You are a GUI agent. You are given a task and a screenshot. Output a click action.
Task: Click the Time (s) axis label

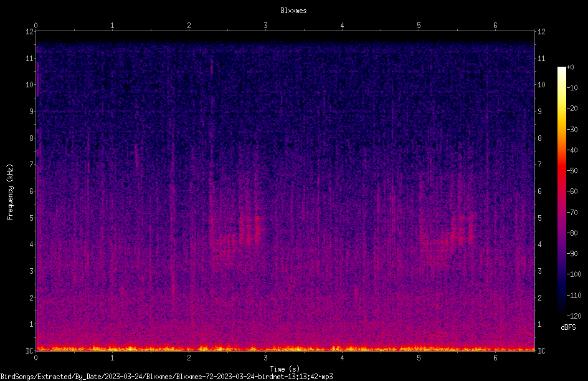coord(285,369)
